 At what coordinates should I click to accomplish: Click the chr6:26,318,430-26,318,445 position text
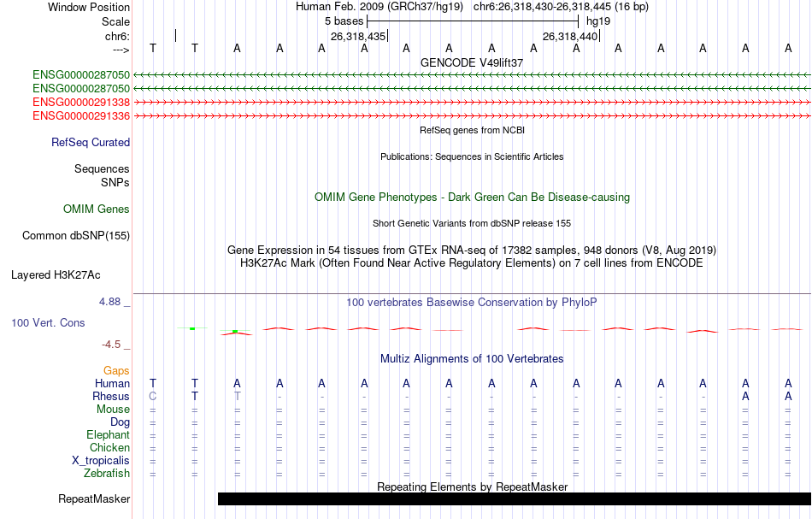pos(561,7)
